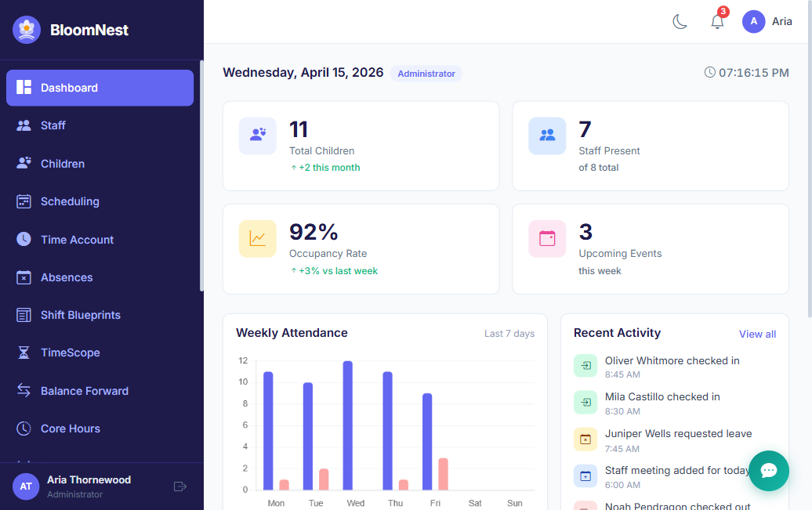Viewport: 812px width, 510px height.
Task: Click the logout icon beside Aria Thornewood
Action: [x=180, y=486]
